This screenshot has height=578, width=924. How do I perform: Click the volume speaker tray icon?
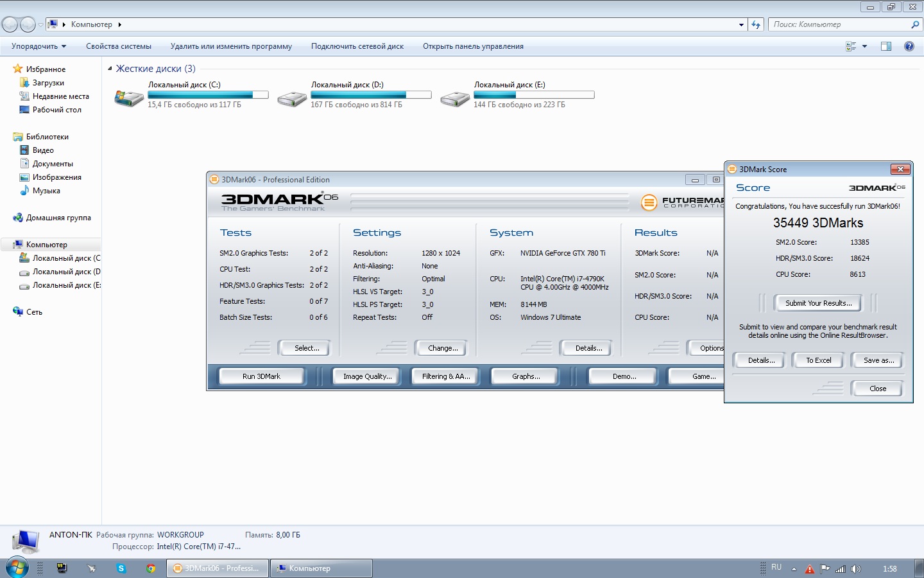click(x=855, y=569)
